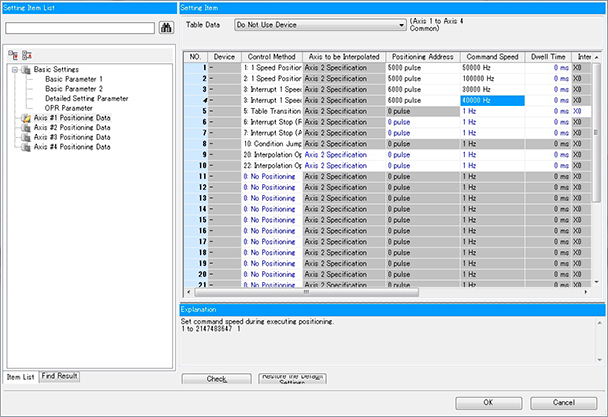This screenshot has height=417, width=608.
Task: Click the collapse all tree icon
Action: tap(27, 53)
